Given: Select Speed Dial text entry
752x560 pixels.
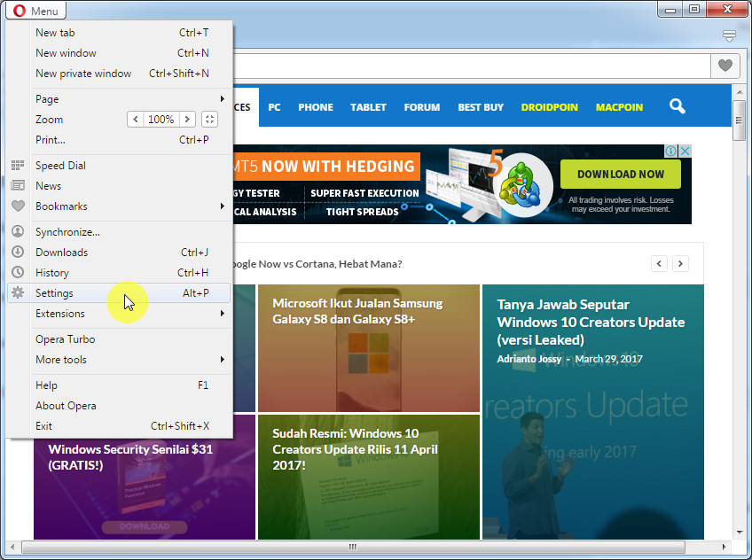Looking at the screenshot, I should pyautogui.click(x=60, y=166).
